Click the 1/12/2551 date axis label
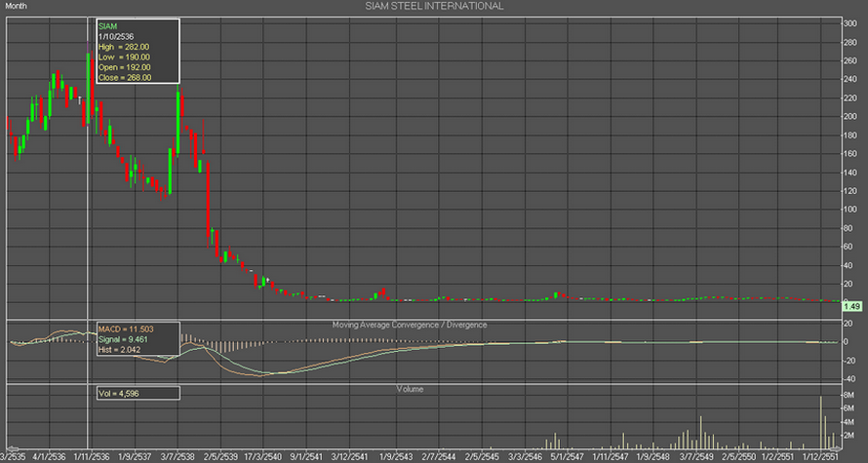Screen dimensions: 868x463 tap(821, 457)
